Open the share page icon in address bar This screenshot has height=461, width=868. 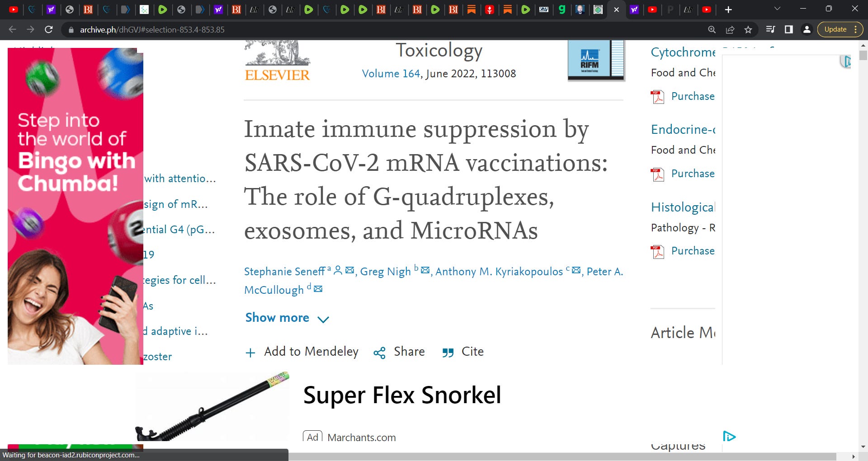(x=730, y=29)
